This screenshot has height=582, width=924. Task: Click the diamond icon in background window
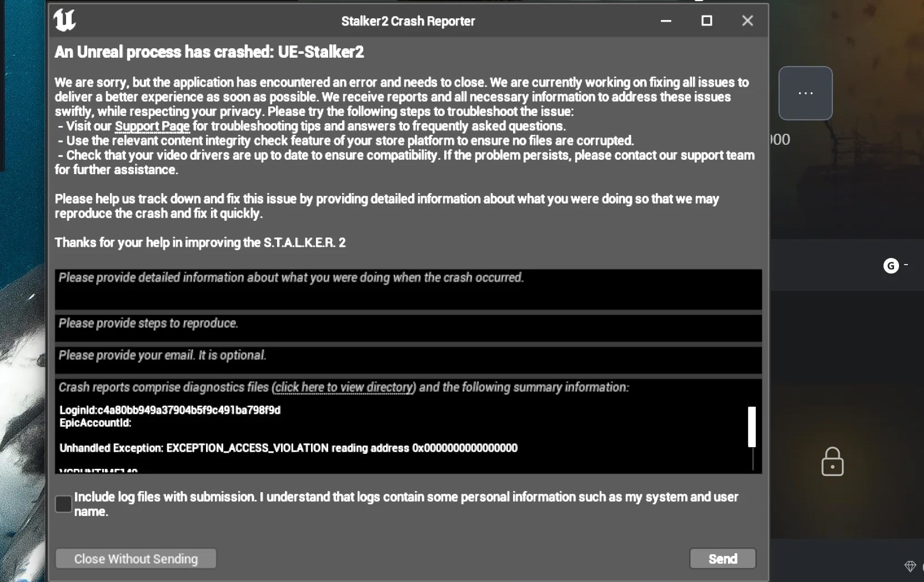[x=910, y=566]
